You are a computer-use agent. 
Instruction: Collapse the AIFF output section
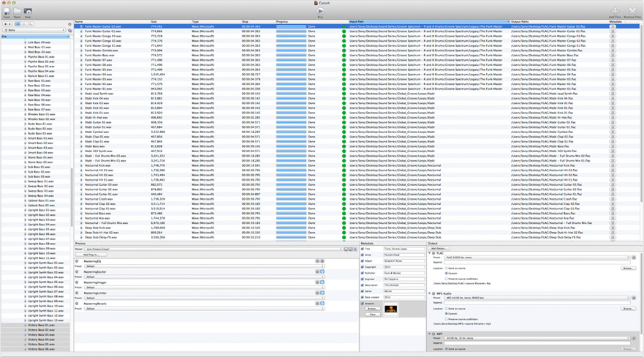pos(430,334)
